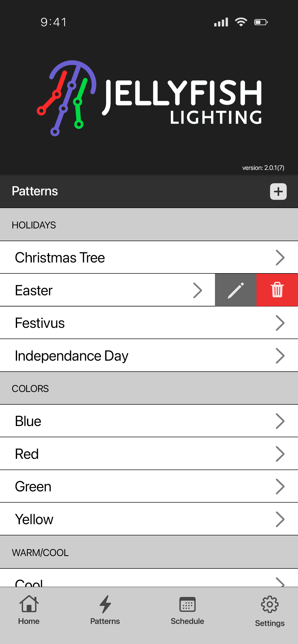The height and width of the screenshot is (644, 298).
Task: Tap the add pattern plus icon
Action: click(x=278, y=192)
